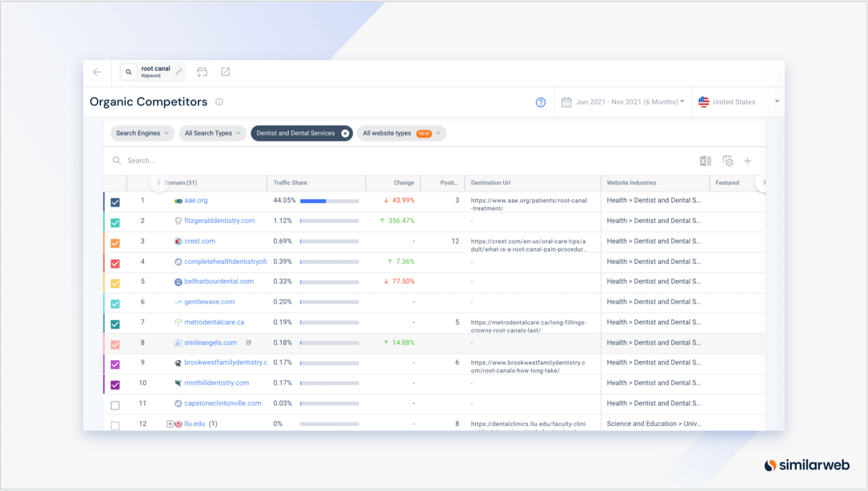Click the compare icon beside the keyword box
Screen dimensions: 868x491
pos(202,72)
